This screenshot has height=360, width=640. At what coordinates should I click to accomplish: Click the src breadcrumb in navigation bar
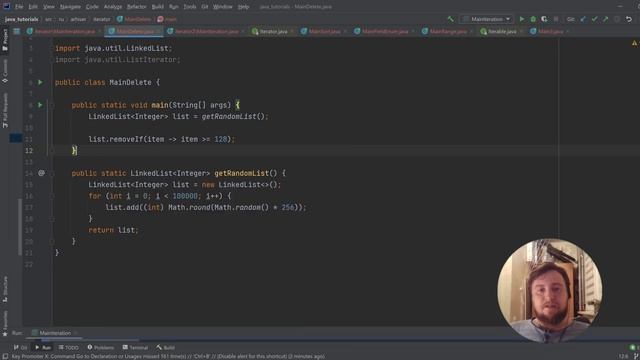point(49,19)
